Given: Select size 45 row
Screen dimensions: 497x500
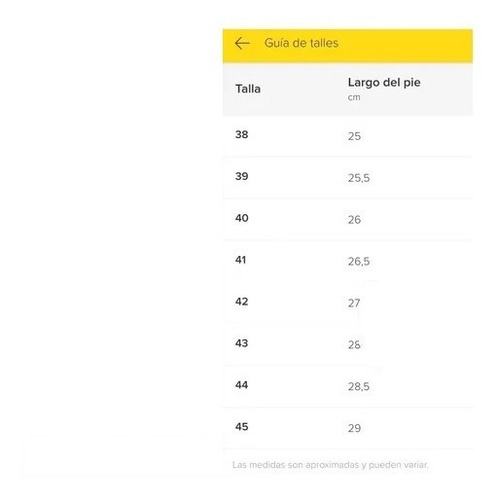Looking at the screenshot, I should (x=348, y=428).
